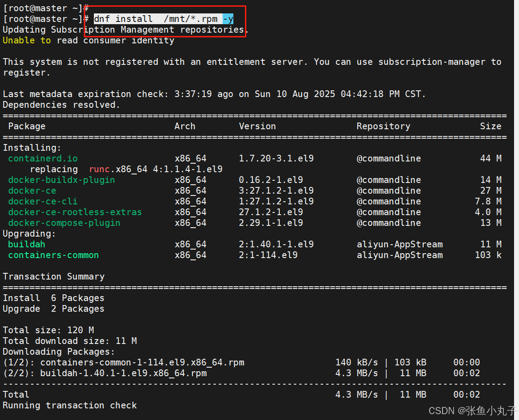The image size is (519, 420).
Task: Click the 44 M size value
Action: (x=491, y=158)
